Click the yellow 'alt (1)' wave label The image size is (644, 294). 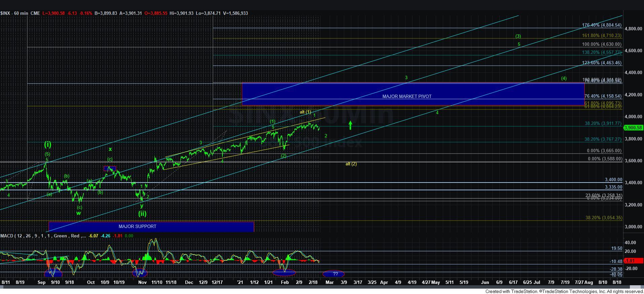click(x=306, y=112)
